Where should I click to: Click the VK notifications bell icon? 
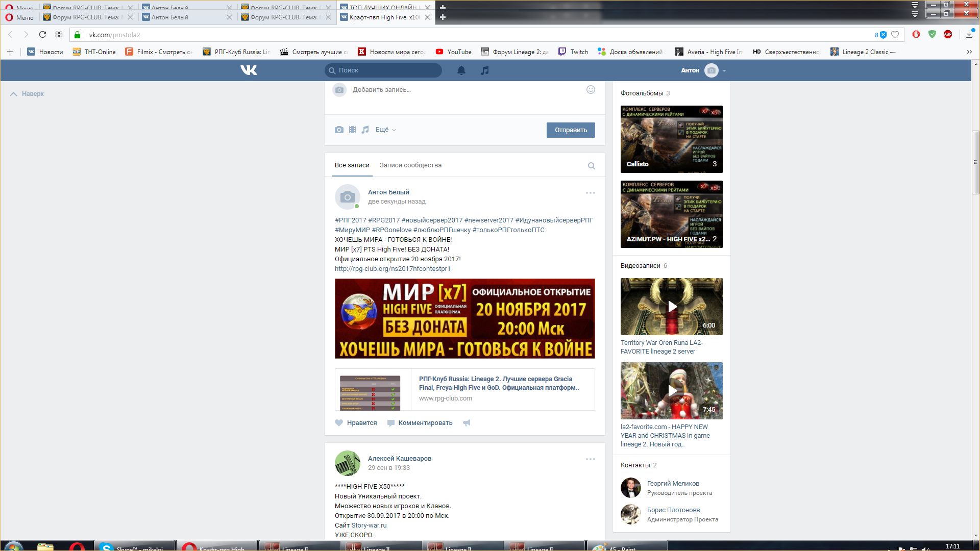(x=461, y=70)
